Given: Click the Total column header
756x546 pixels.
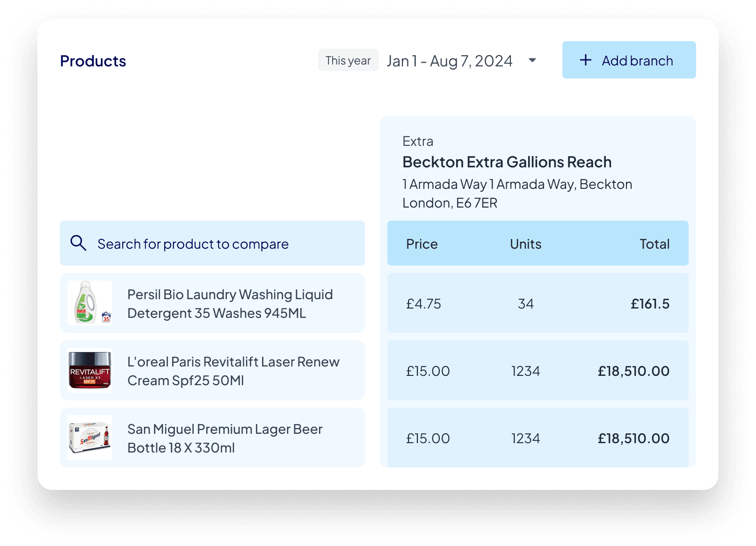Looking at the screenshot, I should coord(654,244).
